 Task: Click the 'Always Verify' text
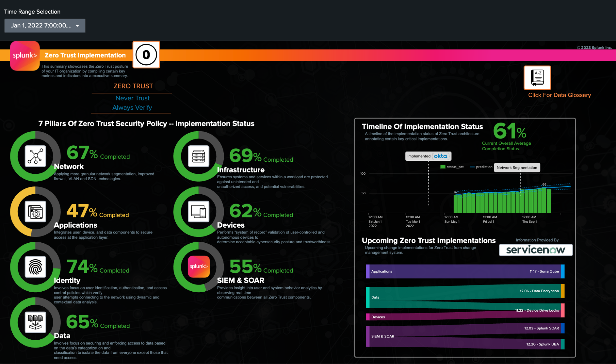132,107
